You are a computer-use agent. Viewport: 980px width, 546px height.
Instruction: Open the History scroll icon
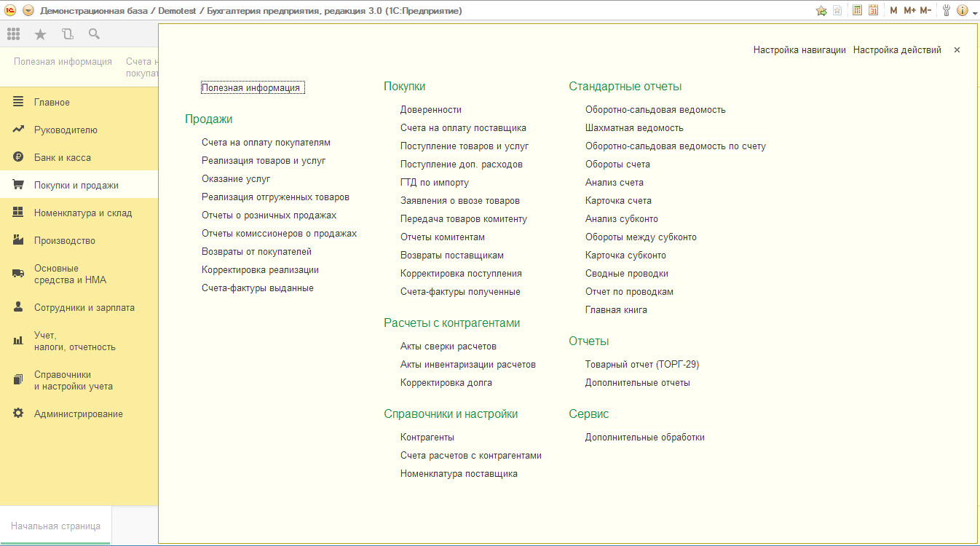[67, 34]
